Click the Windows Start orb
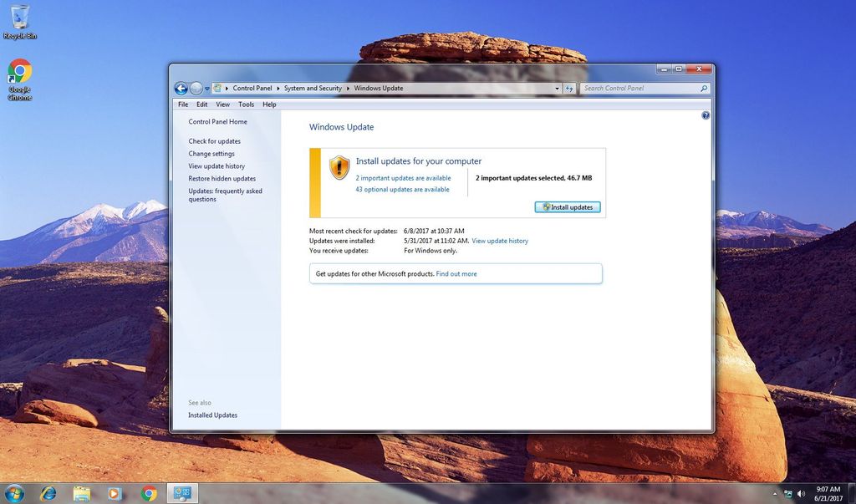Viewport: 856px width, 504px height. [x=16, y=494]
